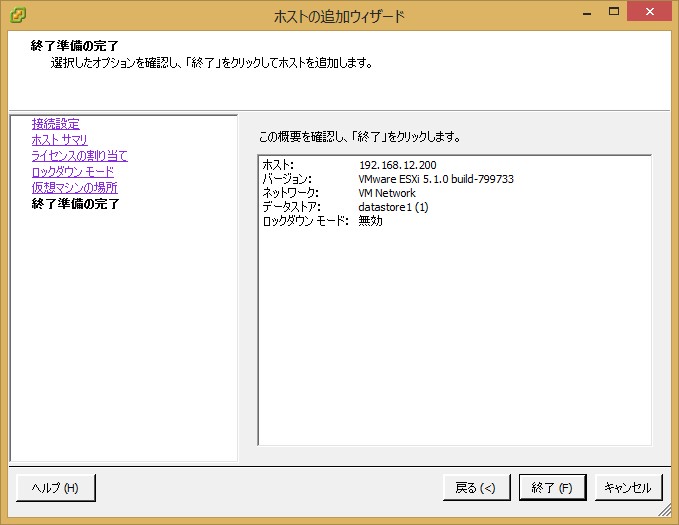Click the window resize grip corner

[665, 510]
